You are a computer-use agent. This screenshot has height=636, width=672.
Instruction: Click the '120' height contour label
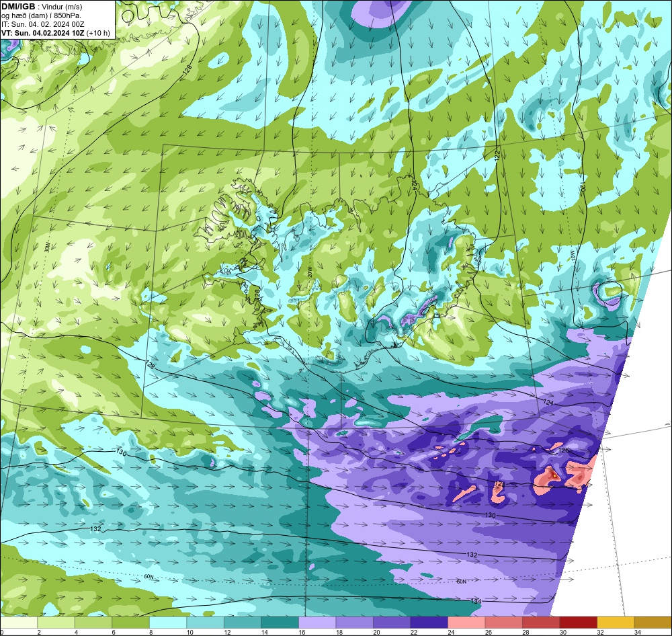pyautogui.click(x=583, y=186)
